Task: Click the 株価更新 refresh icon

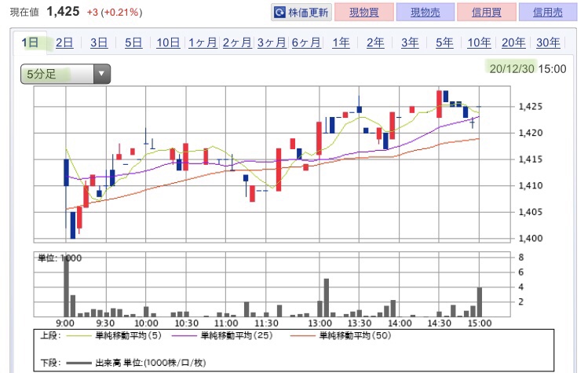Action: [279, 13]
